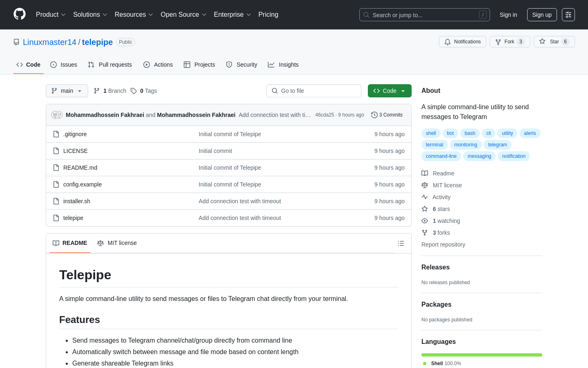Switch to the Pull requests tab
The height and width of the screenshot is (368, 588).
coord(110,65)
